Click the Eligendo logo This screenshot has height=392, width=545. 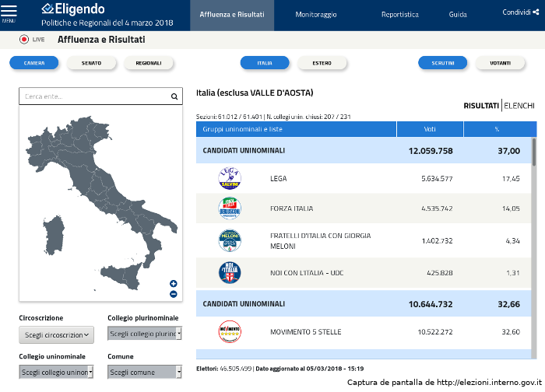[73, 9]
